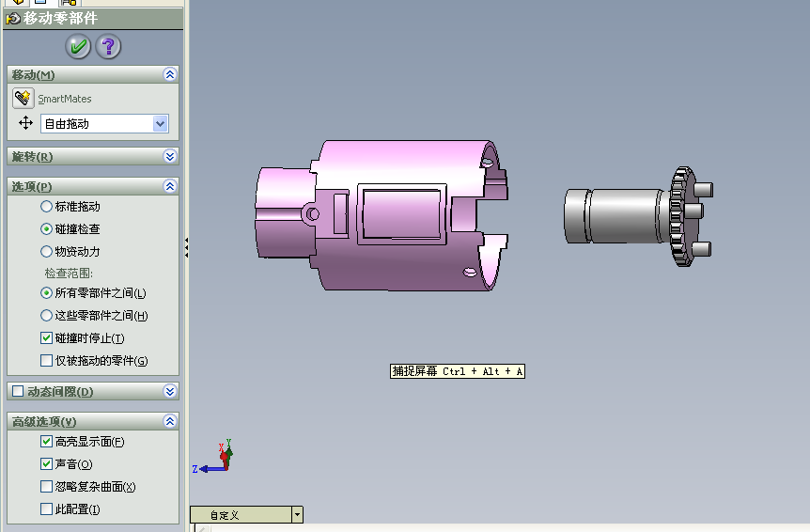
Task: Enable 动态间隙 checkbox
Action: (x=18, y=391)
